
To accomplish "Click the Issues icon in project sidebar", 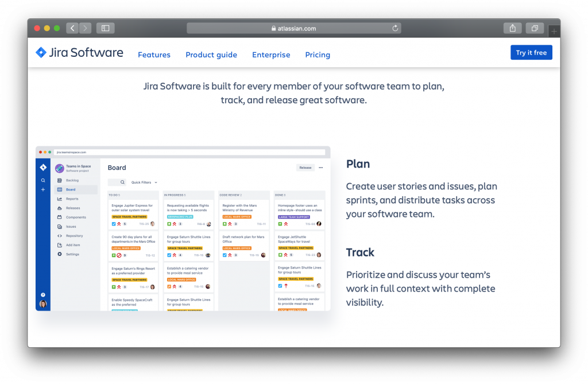I will 60,227.
